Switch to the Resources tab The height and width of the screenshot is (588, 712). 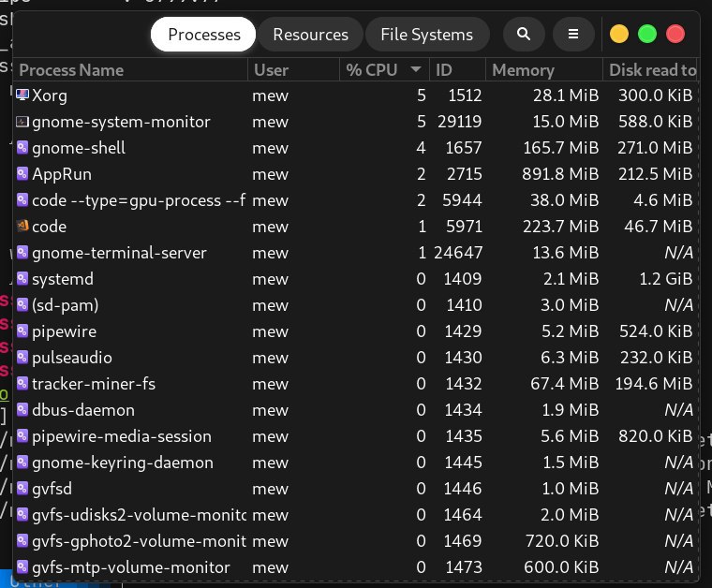311,34
